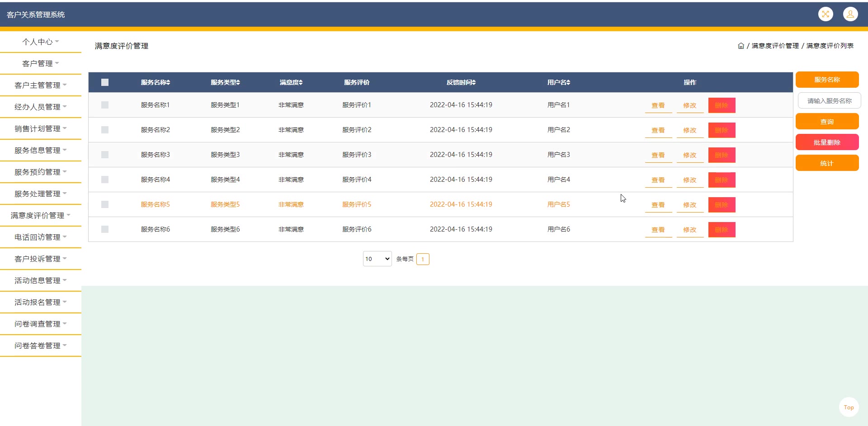The height and width of the screenshot is (426, 868).
Task: Open 问卷调查管理 in the sidebar
Action: (41, 324)
